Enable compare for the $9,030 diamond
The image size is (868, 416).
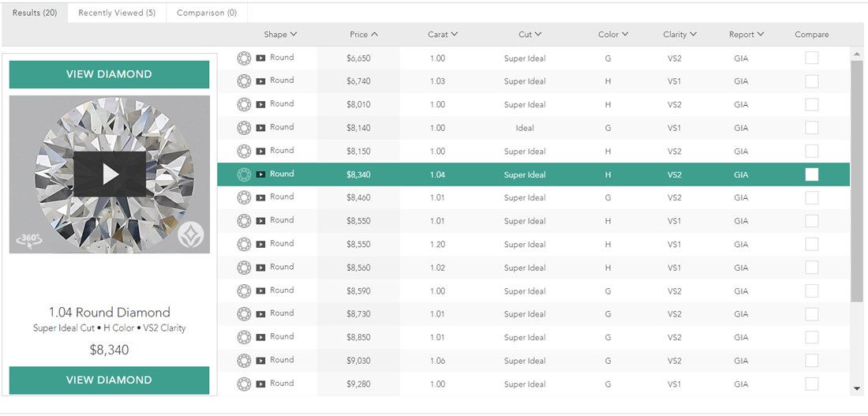[x=811, y=361]
